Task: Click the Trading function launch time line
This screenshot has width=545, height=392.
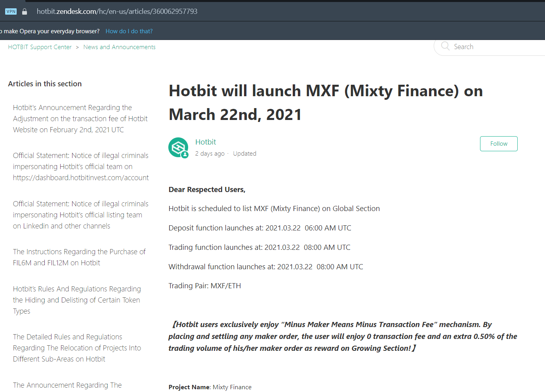Action: 259,247
